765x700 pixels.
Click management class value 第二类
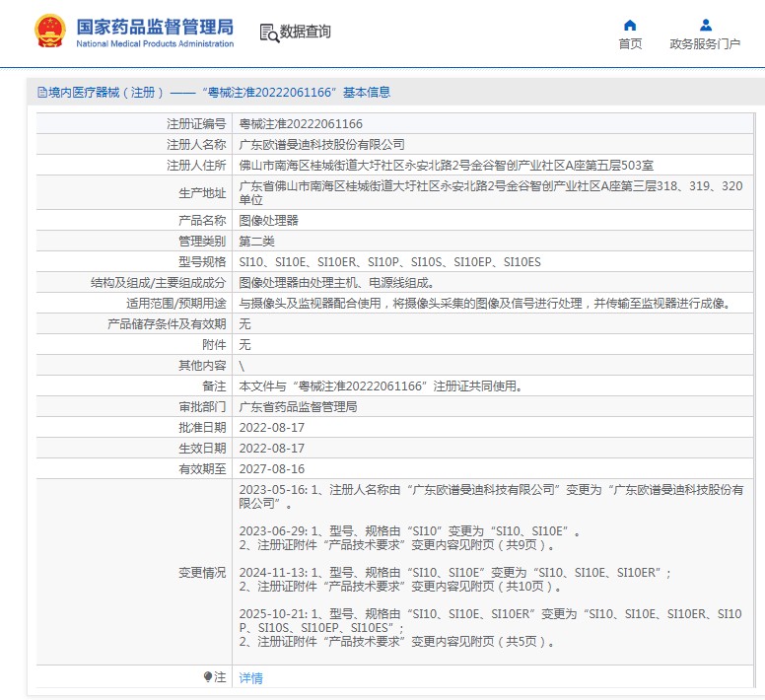coord(256,241)
